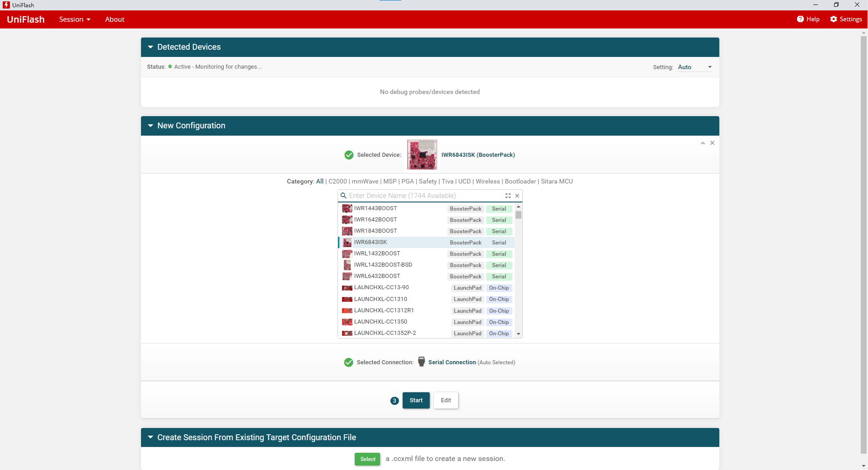Close the New Configuration selection with X

[713, 143]
